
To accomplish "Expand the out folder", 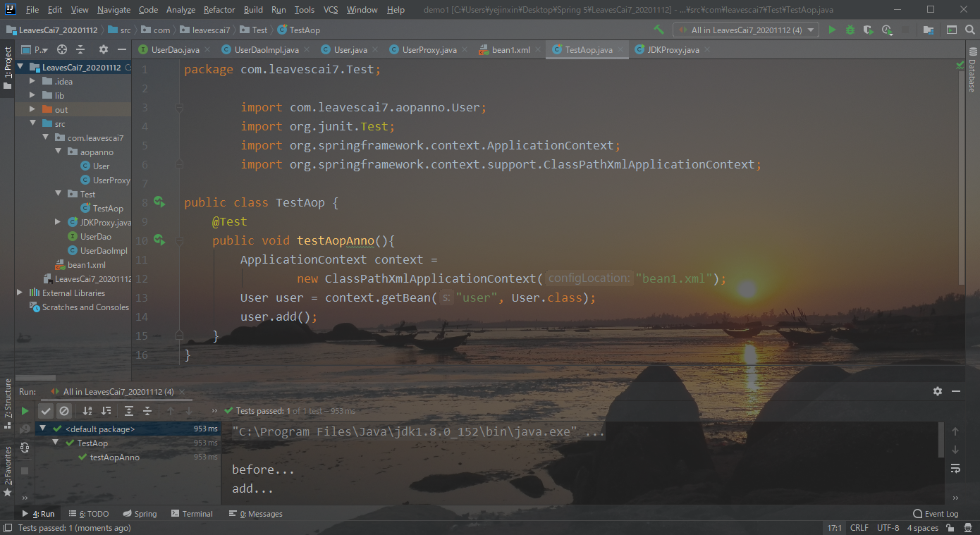I will pos(32,109).
